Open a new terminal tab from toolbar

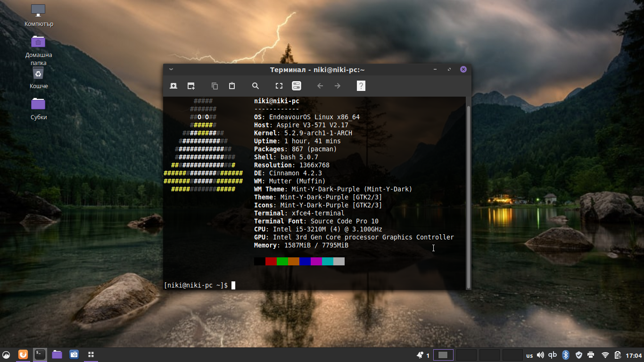click(173, 86)
